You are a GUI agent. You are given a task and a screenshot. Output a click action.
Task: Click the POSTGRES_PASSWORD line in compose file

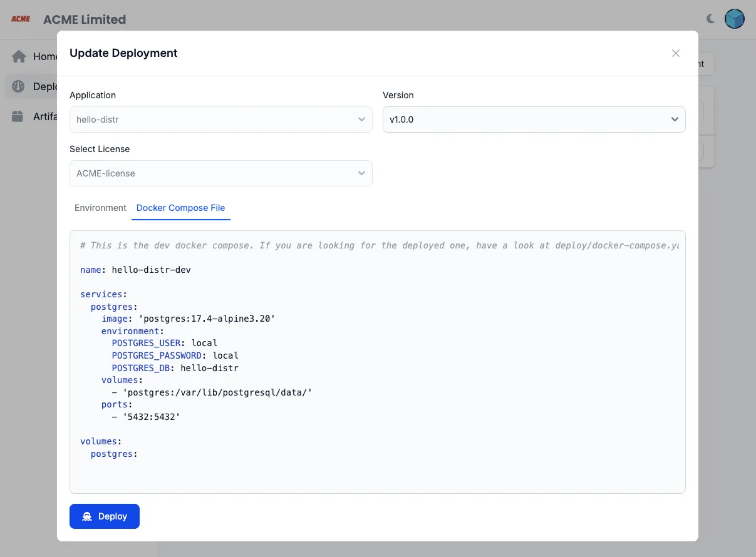tap(175, 355)
